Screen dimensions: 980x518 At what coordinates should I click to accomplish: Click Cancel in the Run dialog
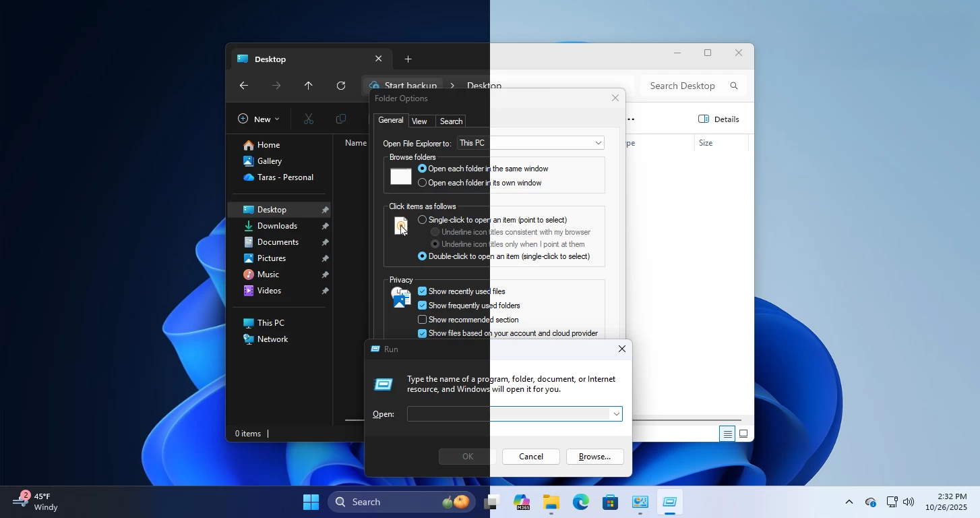pyautogui.click(x=531, y=457)
